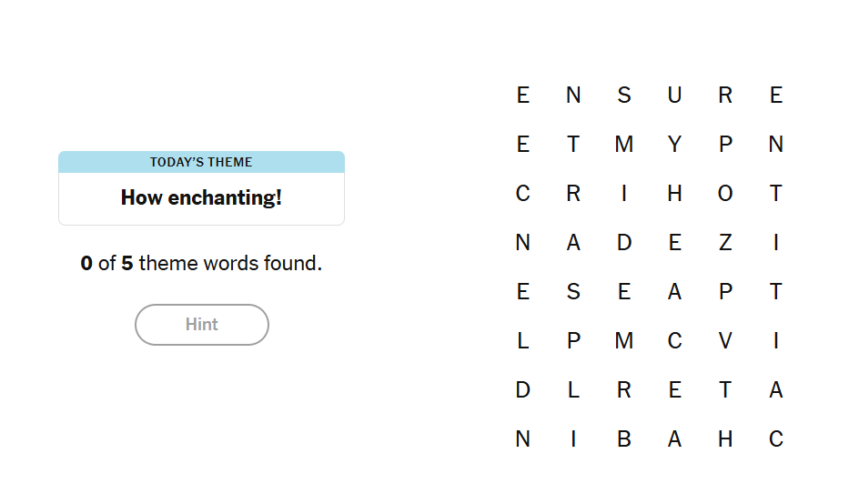Click the '0 of 5 theme words found' text
The image size is (849, 504).
(201, 264)
